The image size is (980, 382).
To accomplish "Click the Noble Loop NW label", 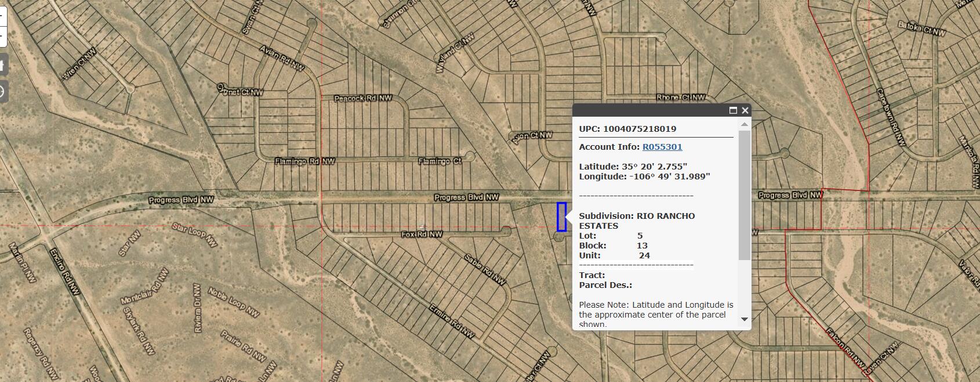I will click(233, 302).
